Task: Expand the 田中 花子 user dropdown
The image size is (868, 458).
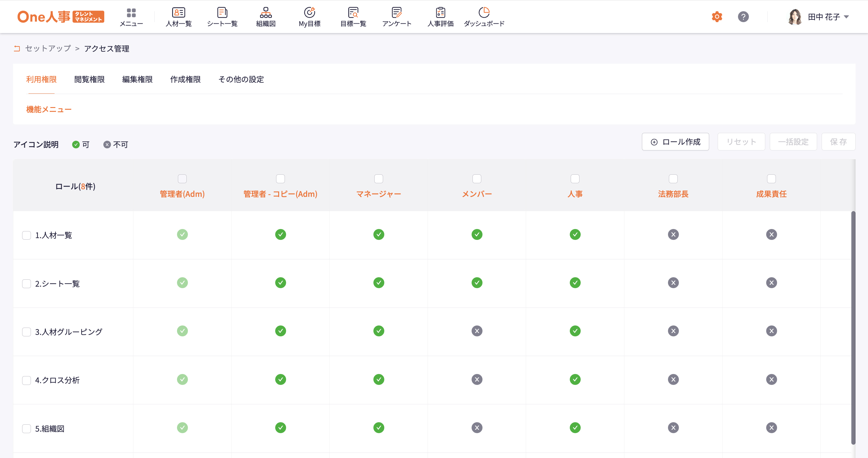Action: click(x=846, y=16)
